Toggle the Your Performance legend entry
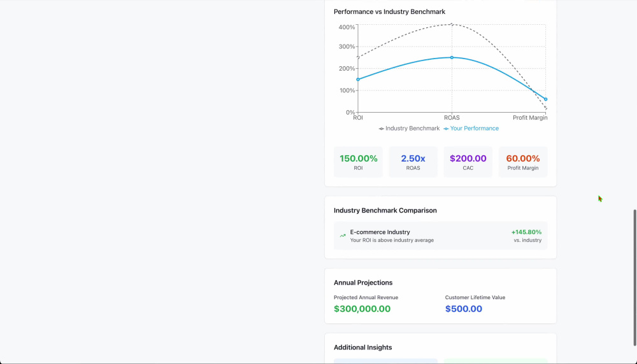 tap(471, 129)
